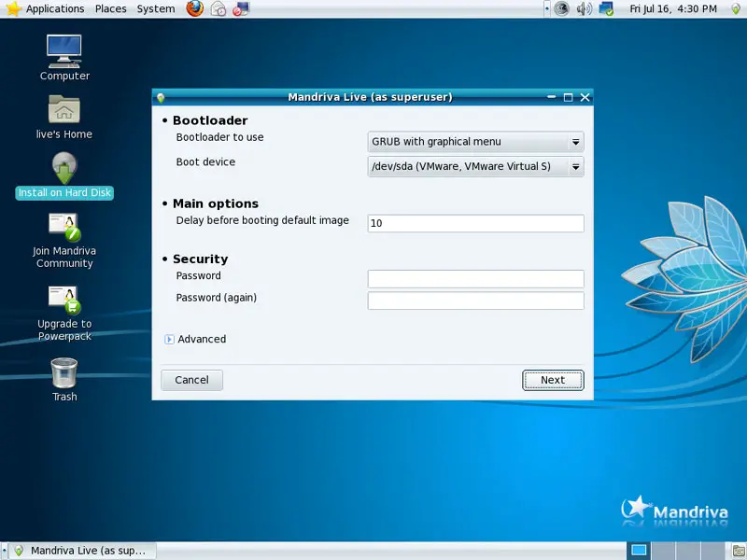The image size is (747, 560).
Task: Open the Firefox browser launcher
Action: tap(195, 8)
